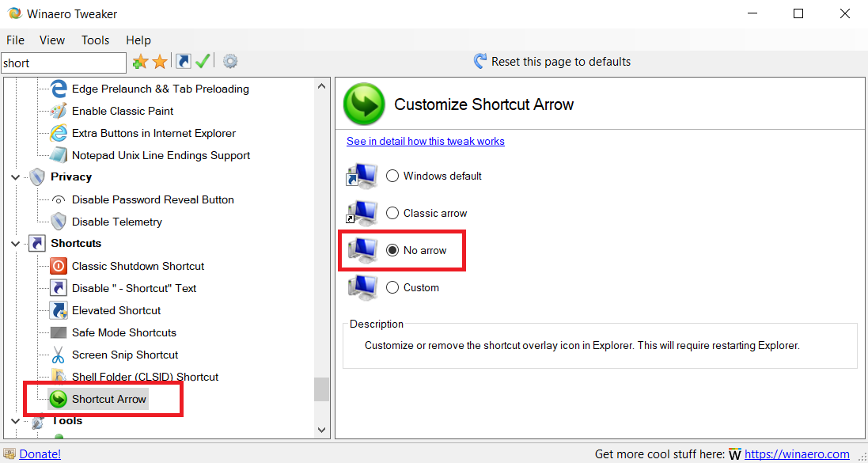Collapse the Privacy category
Viewport: 868px width, 463px height.
coord(15,177)
